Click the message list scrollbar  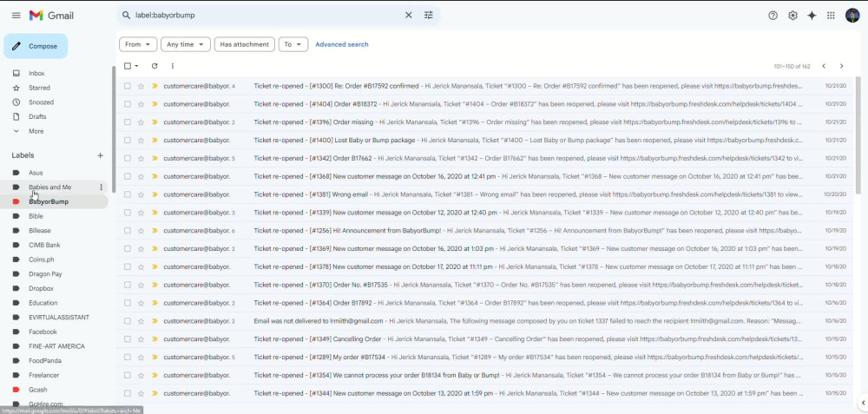(858, 135)
